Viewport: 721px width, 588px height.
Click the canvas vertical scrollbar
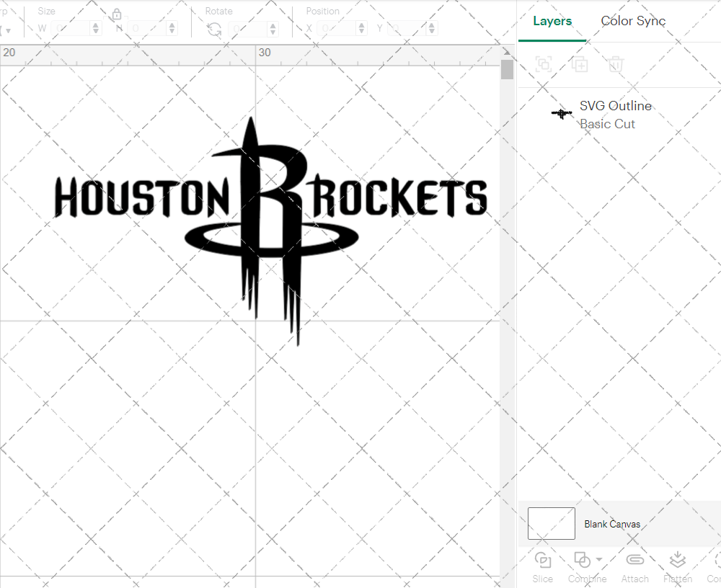(x=507, y=70)
